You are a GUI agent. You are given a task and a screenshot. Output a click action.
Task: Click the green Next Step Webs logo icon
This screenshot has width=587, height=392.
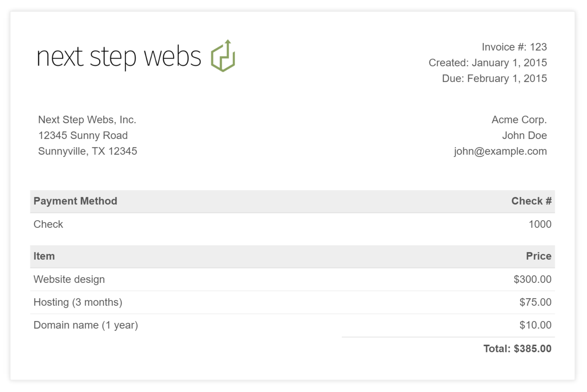[x=223, y=56]
